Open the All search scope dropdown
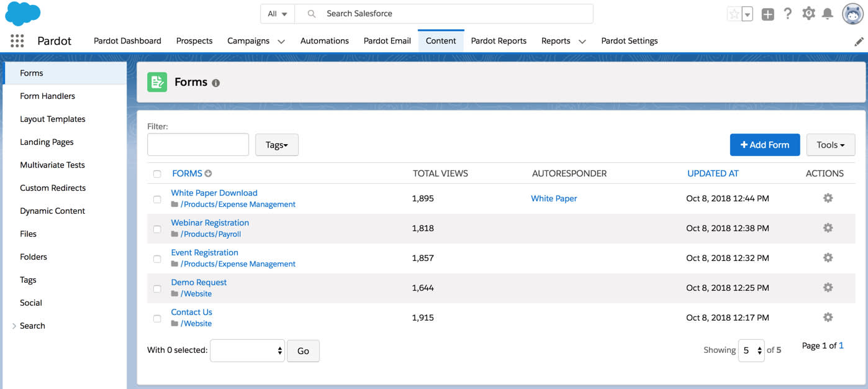Screen dimensions: 868x389 coord(278,14)
